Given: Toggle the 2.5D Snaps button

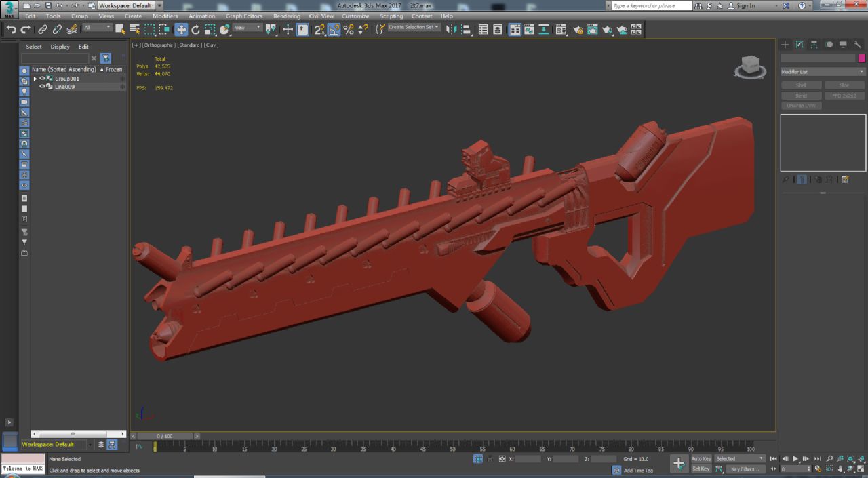Looking at the screenshot, I should 319,29.
